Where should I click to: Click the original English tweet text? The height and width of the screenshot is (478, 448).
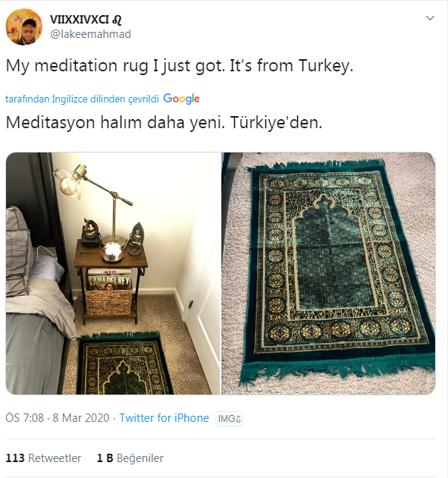[x=180, y=66]
